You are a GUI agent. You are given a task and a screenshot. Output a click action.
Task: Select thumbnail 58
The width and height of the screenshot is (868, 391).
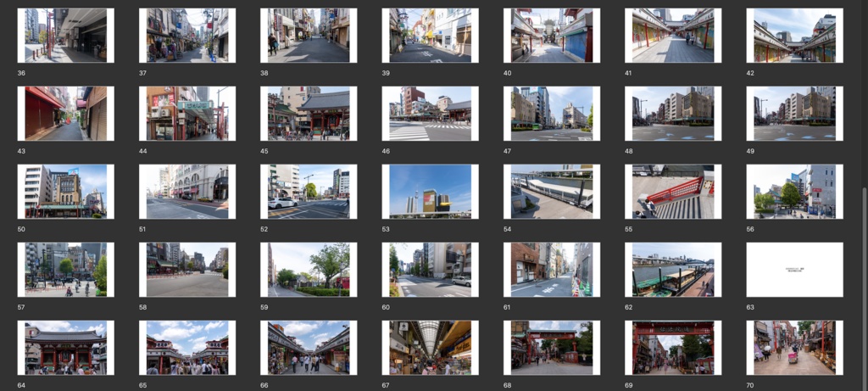[187, 270]
